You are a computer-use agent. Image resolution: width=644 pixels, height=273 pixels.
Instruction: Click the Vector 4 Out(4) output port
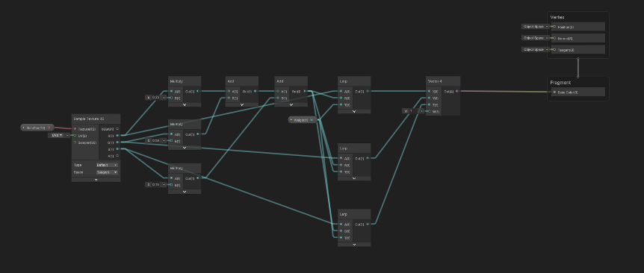pos(457,91)
